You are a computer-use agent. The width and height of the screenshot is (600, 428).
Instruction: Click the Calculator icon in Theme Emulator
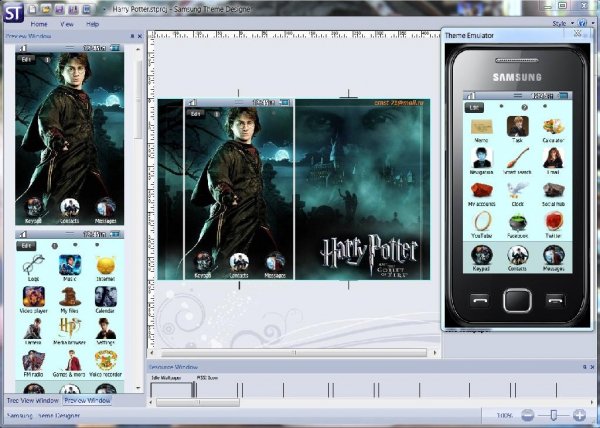coord(553,127)
